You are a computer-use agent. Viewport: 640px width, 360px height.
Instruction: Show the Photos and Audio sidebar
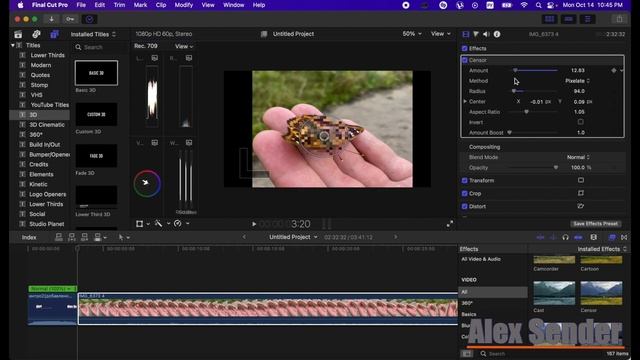coord(36,34)
